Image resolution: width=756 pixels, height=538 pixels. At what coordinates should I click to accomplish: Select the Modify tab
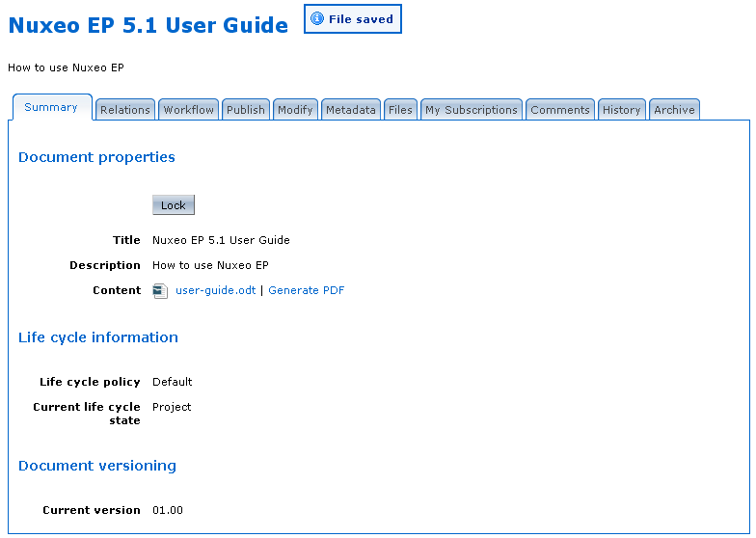(x=295, y=110)
